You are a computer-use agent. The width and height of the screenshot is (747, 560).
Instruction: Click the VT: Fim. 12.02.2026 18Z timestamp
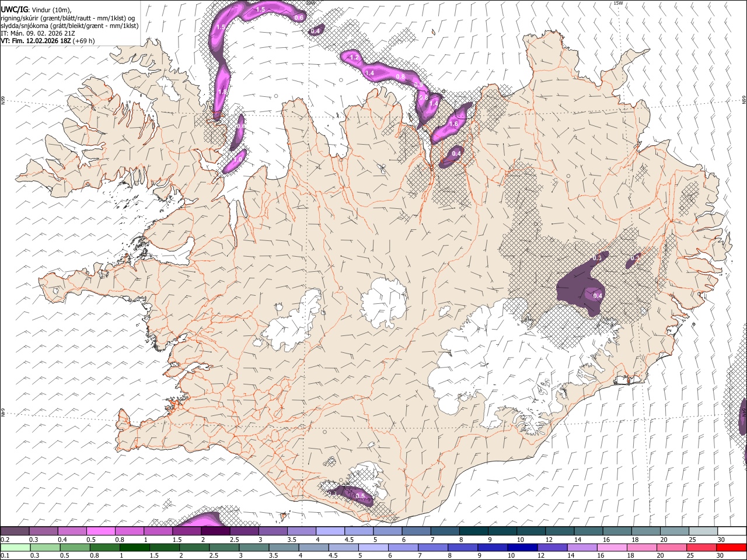(x=36, y=41)
